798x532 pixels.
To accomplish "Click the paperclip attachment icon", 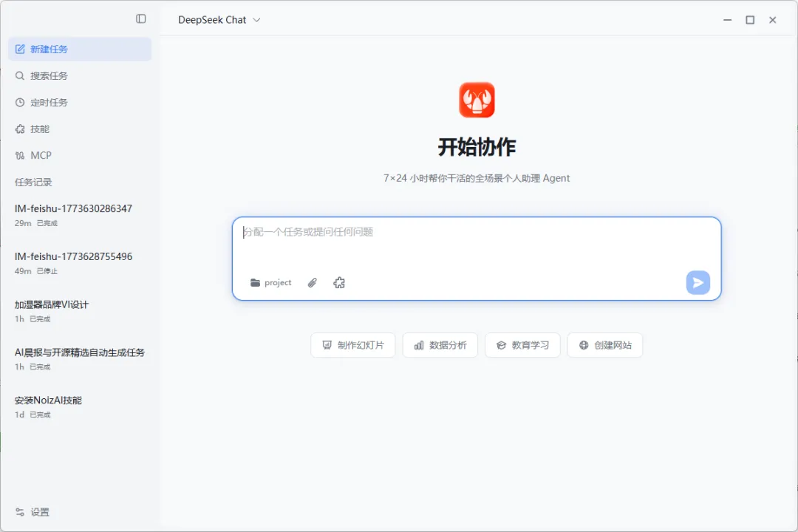I will [313, 282].
